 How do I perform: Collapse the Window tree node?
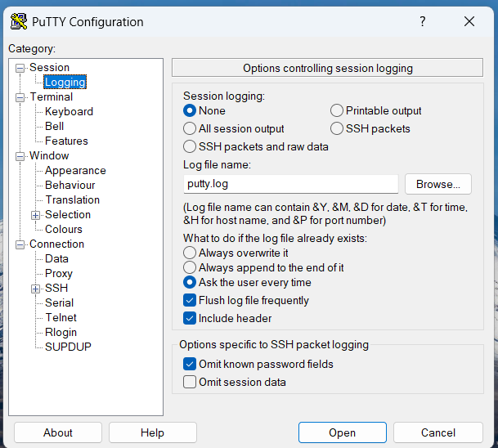[x=20, y=156]
